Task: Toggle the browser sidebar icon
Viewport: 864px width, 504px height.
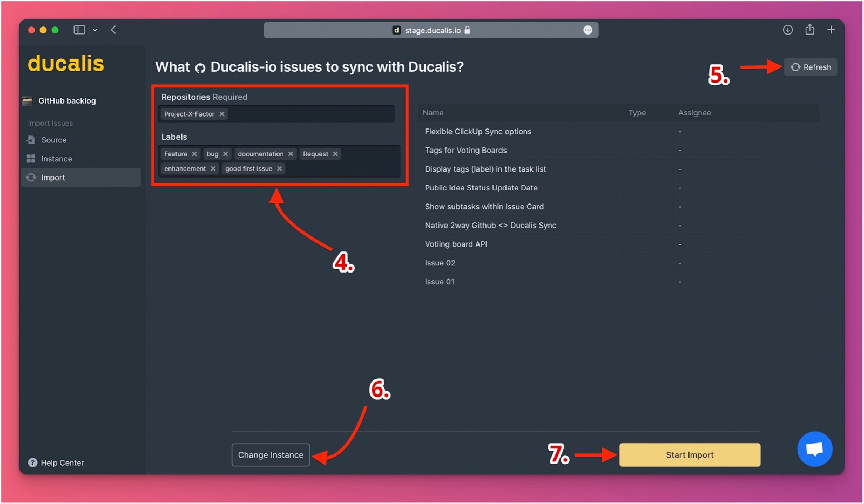Action: click(x=79, y=30)
